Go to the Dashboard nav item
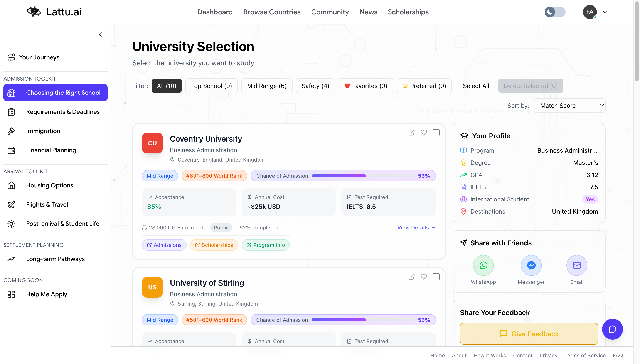Image resolution: width=640 pixels, height=364 pixels. pyautogui.click(x=215, y=12)
